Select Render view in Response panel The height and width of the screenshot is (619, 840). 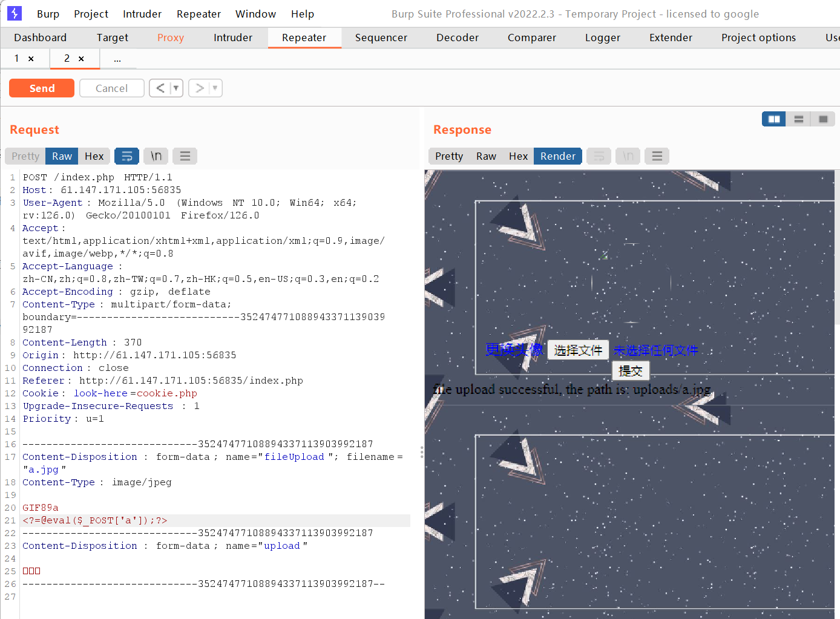coord(558,156)
